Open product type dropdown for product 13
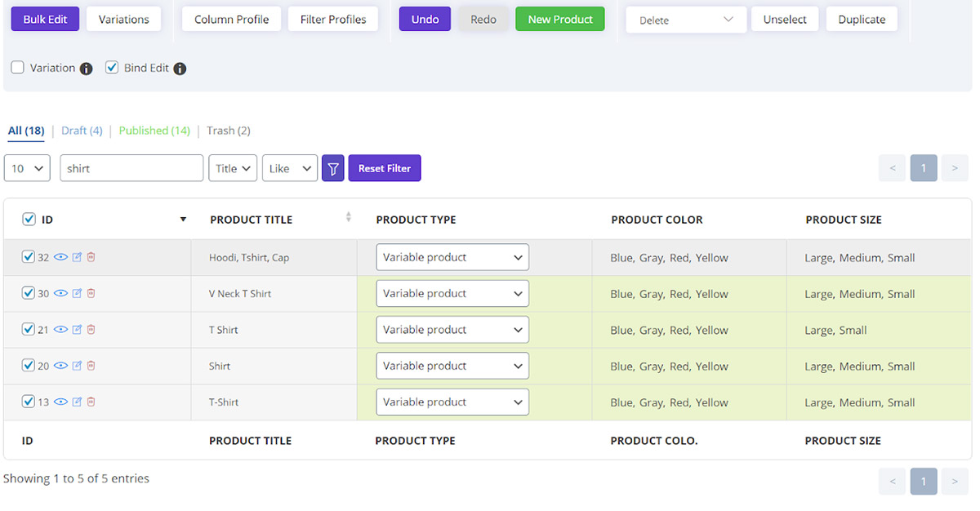The image size is (980, 511). tap(452, 402)
